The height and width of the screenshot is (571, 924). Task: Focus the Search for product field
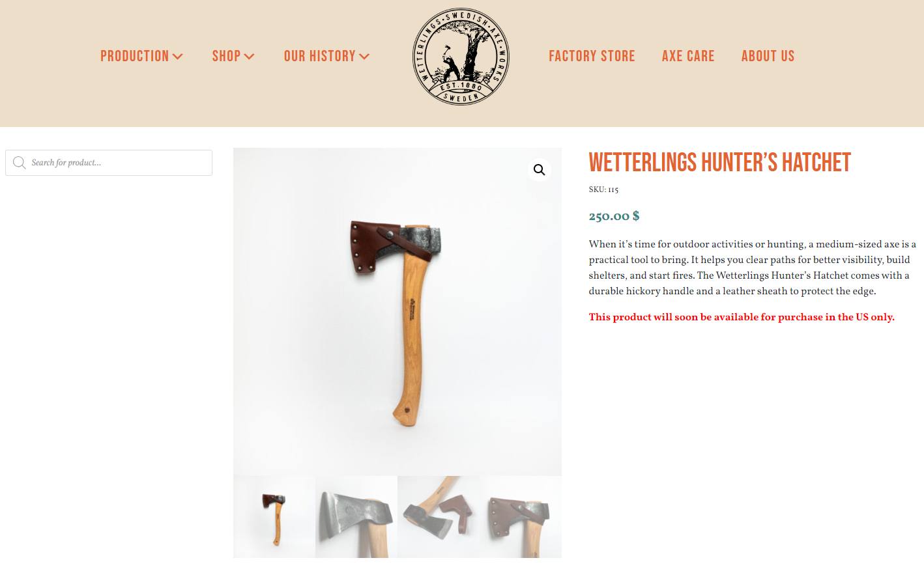coord(109,163)
